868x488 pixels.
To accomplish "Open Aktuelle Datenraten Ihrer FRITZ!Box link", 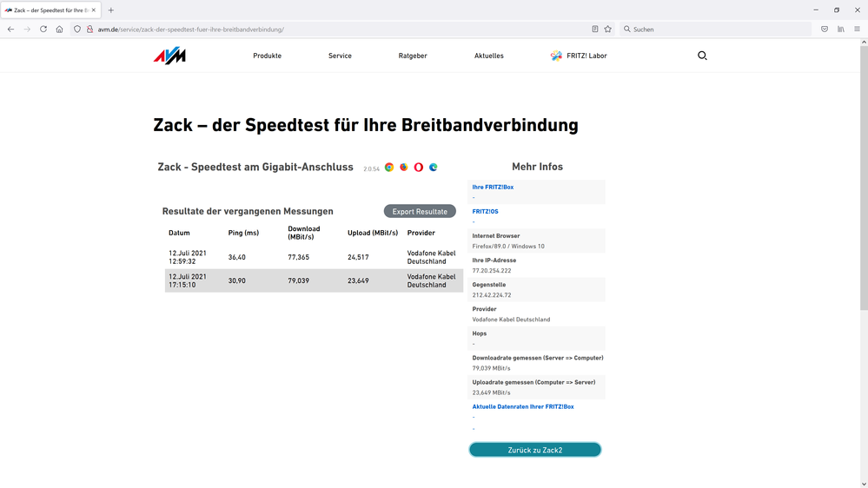I will [x=522, y=406].
